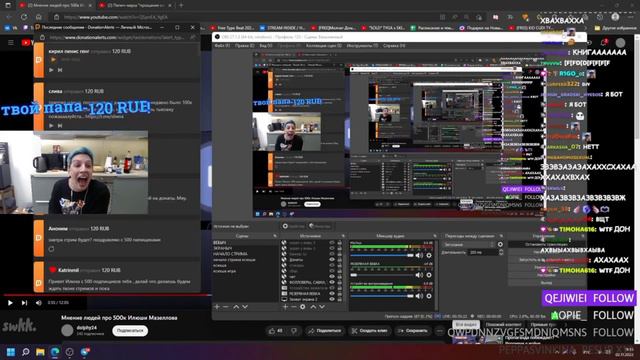Pop out the Audio Mixer dock panel
The width and height of the screenshot is (640, 360).
tap(434, 236)
